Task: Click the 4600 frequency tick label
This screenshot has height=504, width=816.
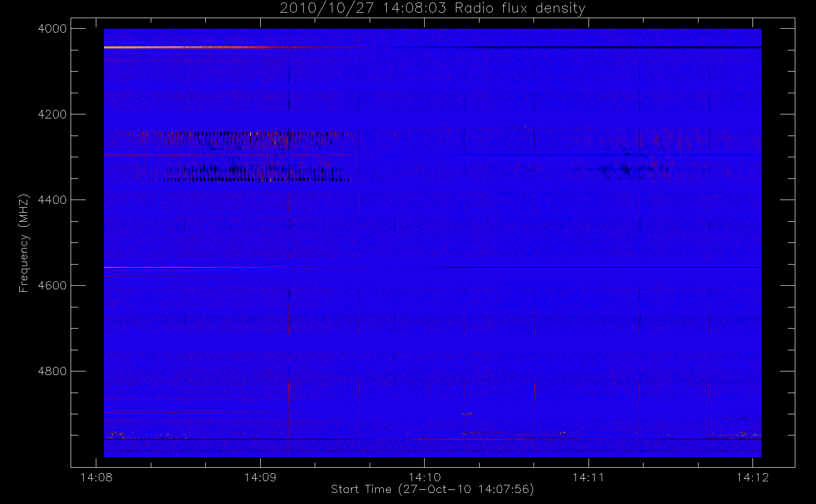Action: (52, 286)
